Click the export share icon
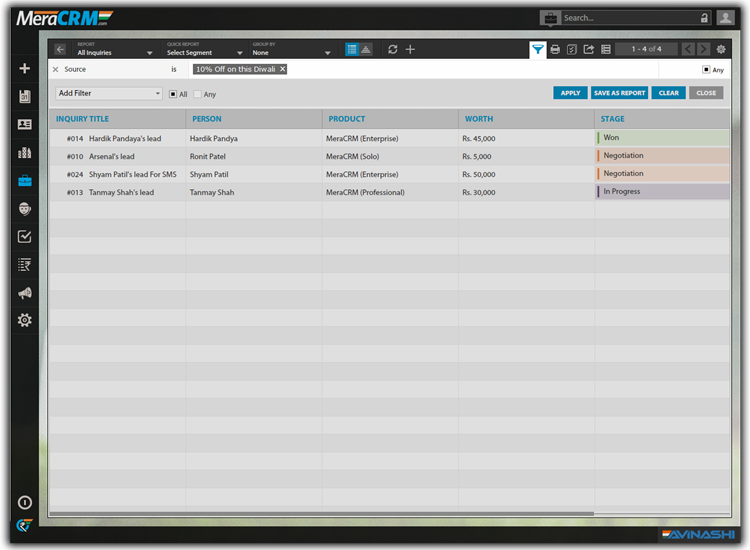Screen dimensions: 750x550 click(589, 49)
